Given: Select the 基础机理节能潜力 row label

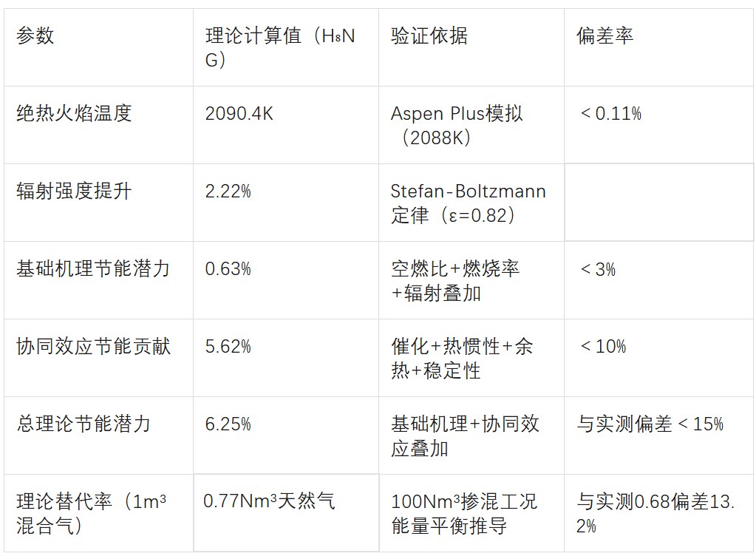Looking at the screenshot, I should (x=93, y=268).
